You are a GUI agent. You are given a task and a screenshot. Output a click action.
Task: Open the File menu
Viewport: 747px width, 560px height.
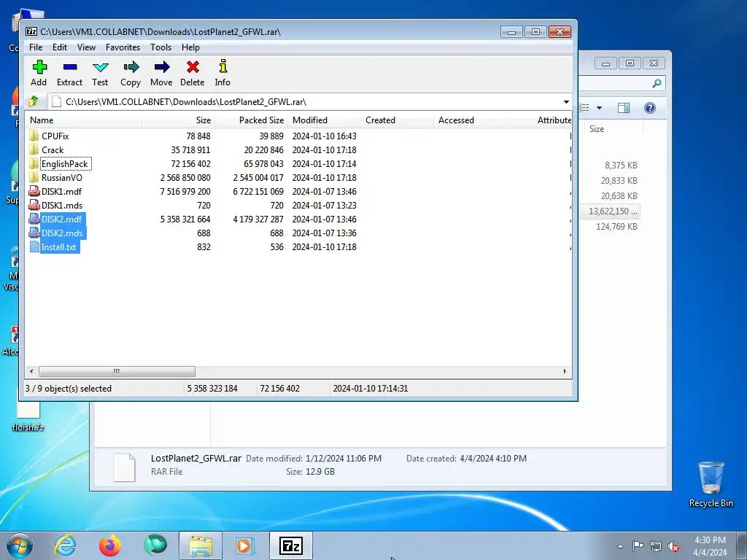coord(36,47)
